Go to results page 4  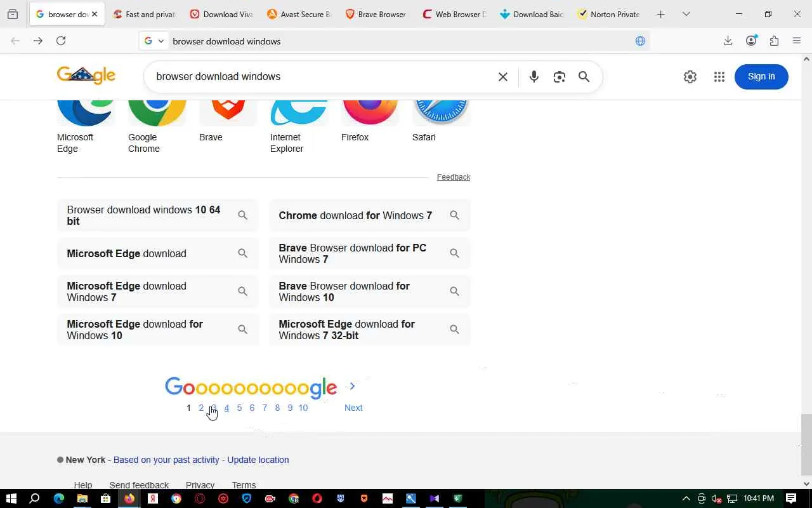[x=226, y=408]
